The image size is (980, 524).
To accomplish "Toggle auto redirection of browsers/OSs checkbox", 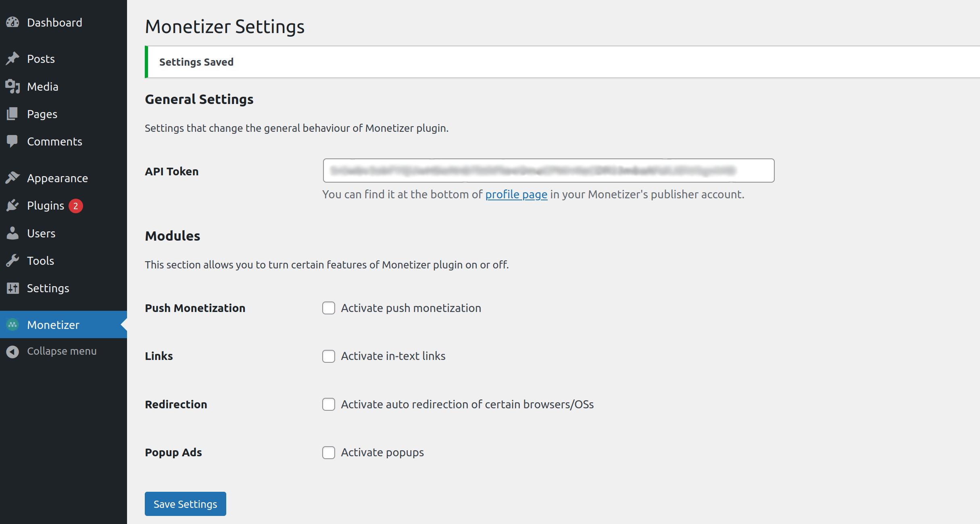I will pos(329,404).
